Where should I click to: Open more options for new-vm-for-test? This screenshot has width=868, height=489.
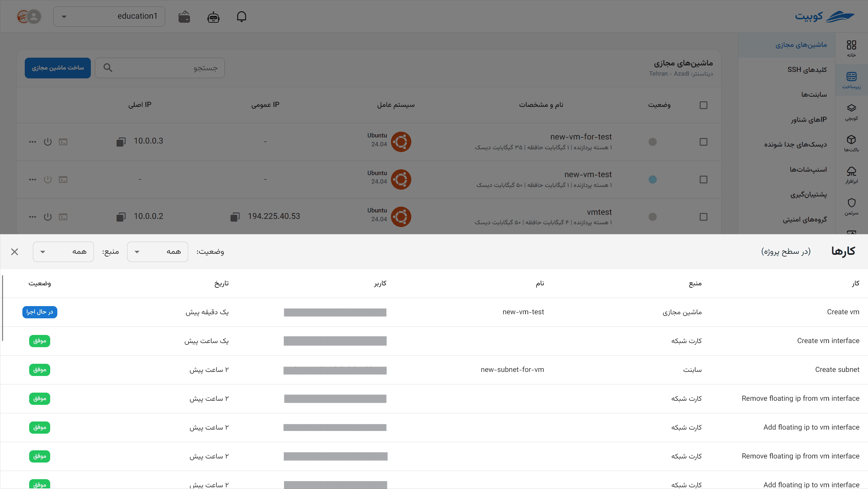pyautogui.click(x=33, y=142)
